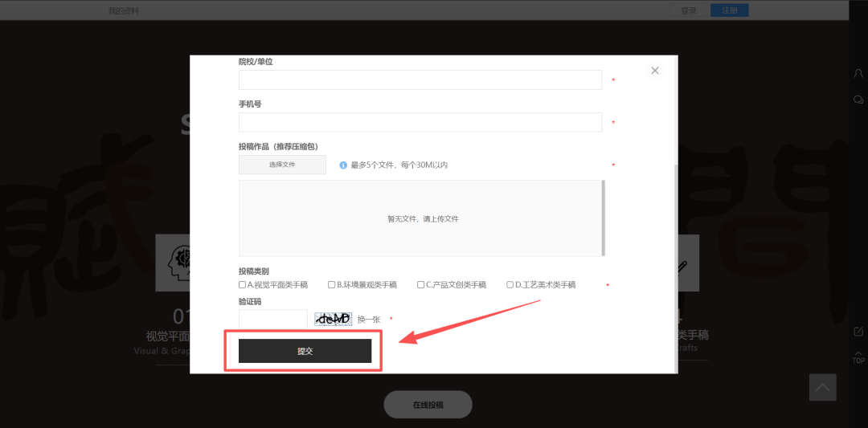Click the 投稿作品（推荐压缩包） label

(278, 146)
